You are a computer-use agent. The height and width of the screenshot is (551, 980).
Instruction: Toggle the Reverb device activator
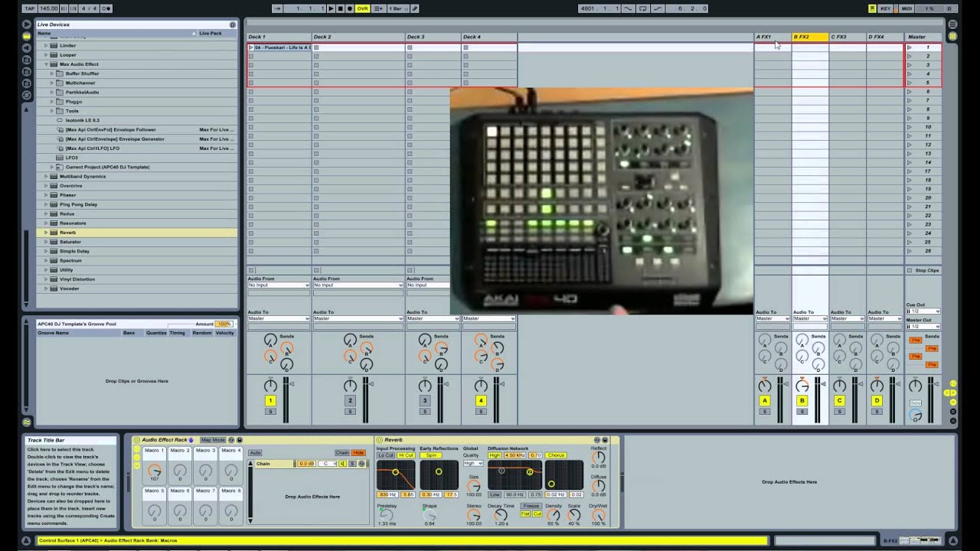point(380,440)
